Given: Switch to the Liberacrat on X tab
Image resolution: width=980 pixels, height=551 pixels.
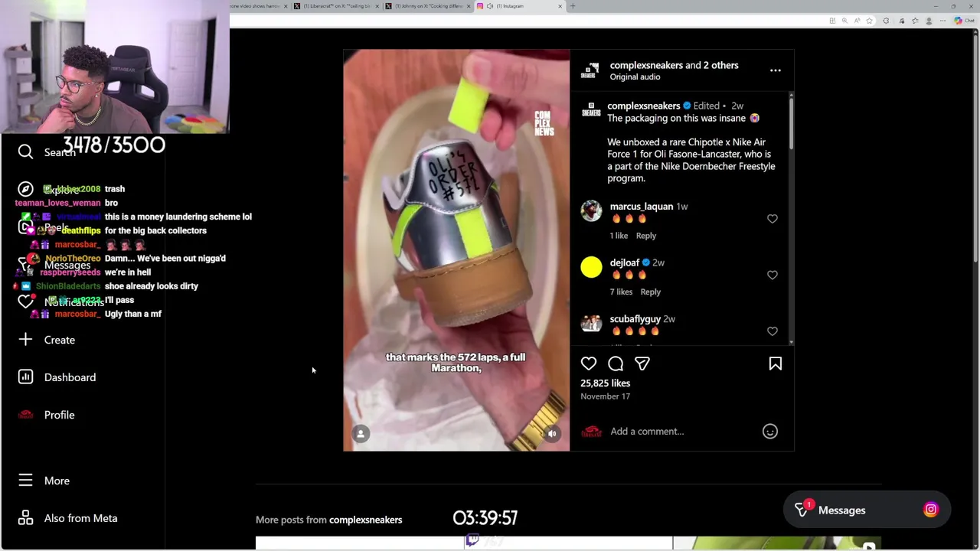Looking at the screenshot, I should coord(336,6).
